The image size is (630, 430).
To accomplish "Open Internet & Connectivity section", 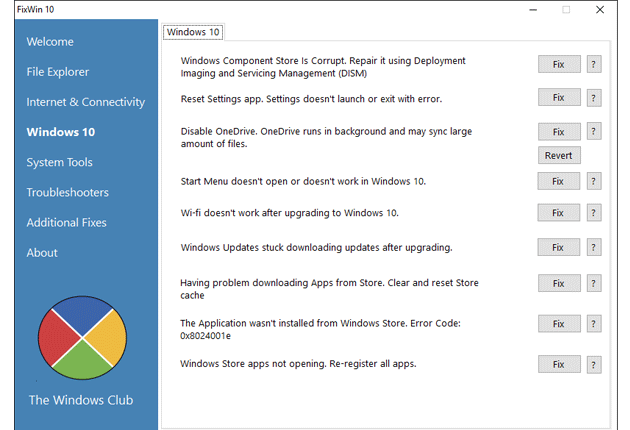I will [86, 102].
